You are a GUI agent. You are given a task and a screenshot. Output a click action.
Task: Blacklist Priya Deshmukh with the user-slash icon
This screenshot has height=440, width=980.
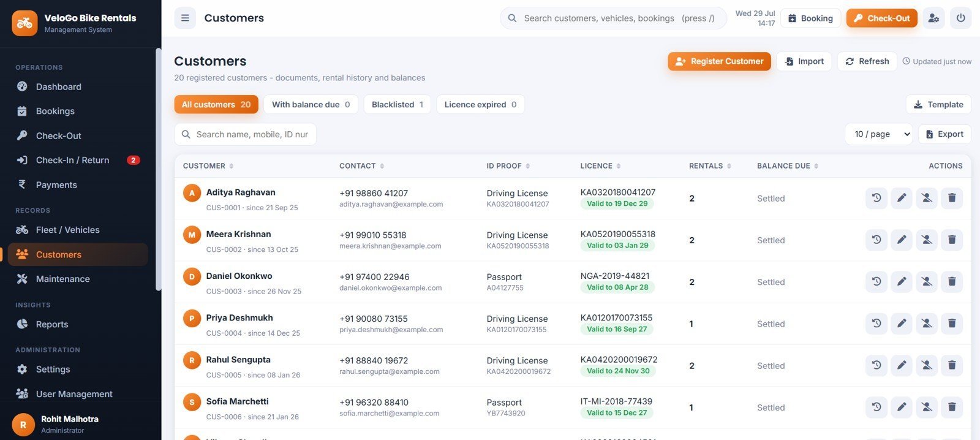click(927, 324)
